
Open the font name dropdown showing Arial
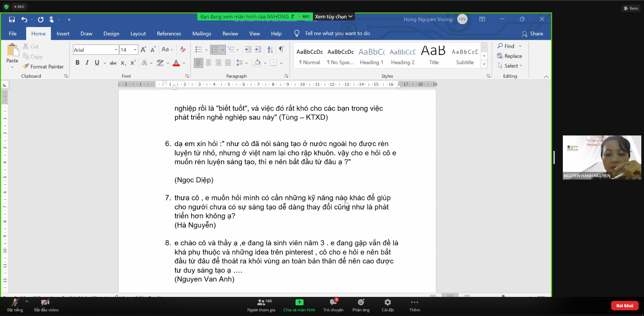(x=116, y=50)
